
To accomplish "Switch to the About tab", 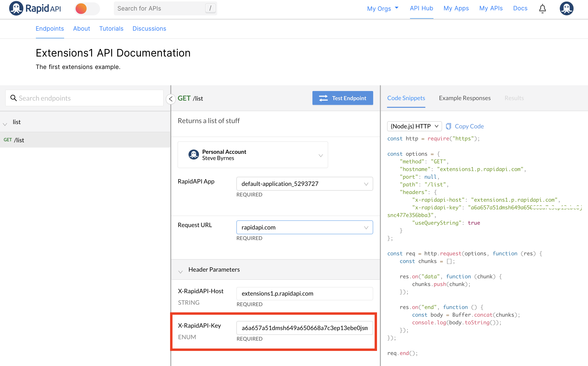I will 81,29.
